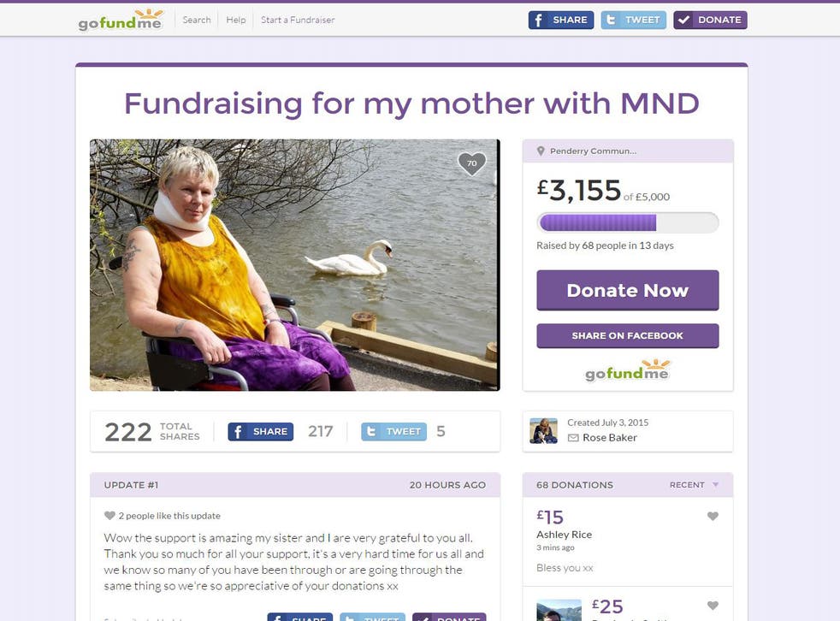
Task: Open the Search menu item
Action: click(x=197, y=20)
